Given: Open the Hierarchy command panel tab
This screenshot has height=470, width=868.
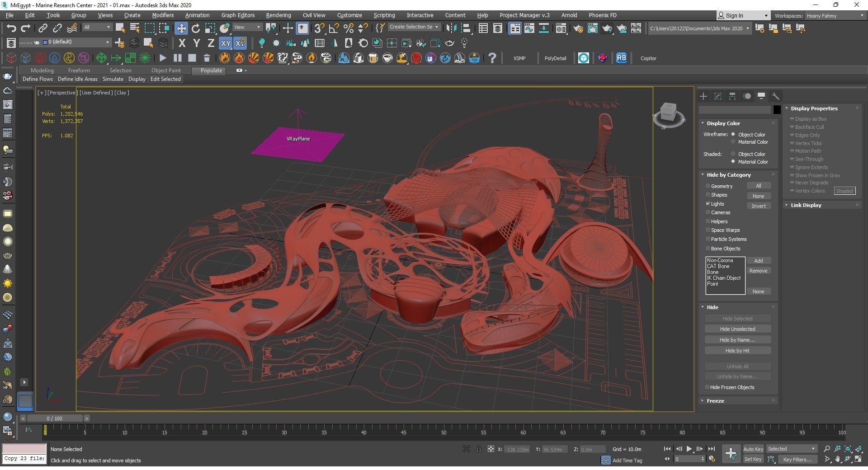Looking at the screenshot, I should [732, 96].
